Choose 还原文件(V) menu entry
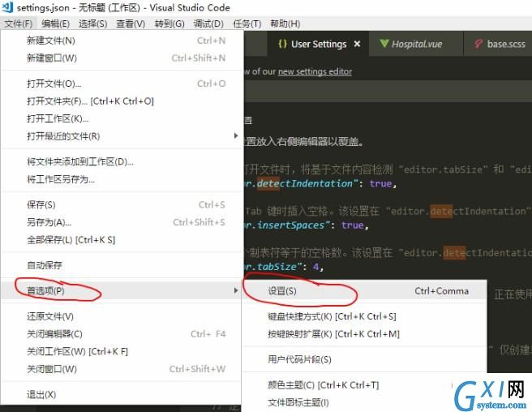 122,316
